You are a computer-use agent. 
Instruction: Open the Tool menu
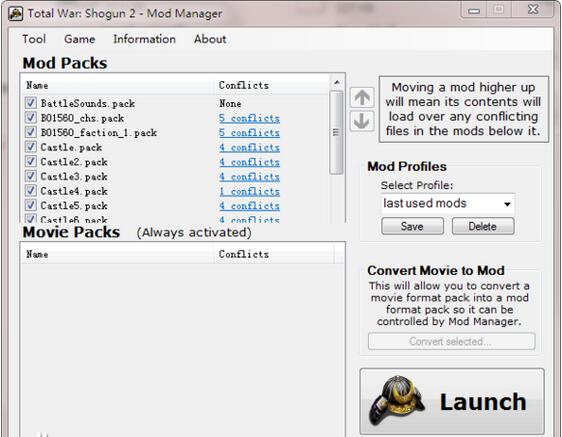click(x=34, y=39)
